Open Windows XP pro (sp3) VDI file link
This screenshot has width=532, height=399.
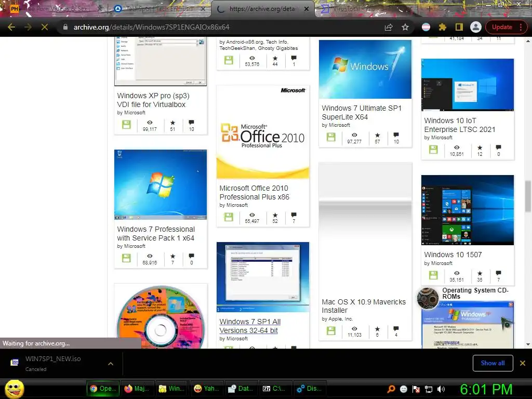(x=153, y=100)
